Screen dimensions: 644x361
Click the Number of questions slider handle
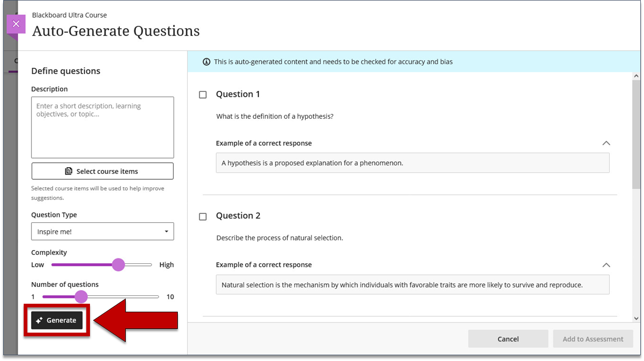[x=81, y=297]
